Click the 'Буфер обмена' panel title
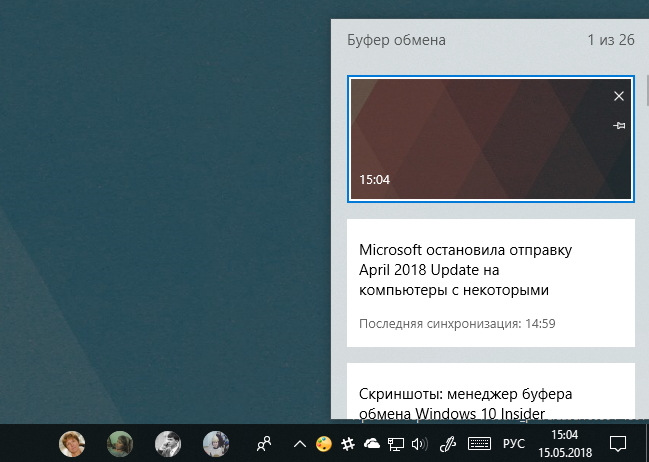The height and width of the screenshot is (462, 649). pyautogui.click(x=397, y=40)
